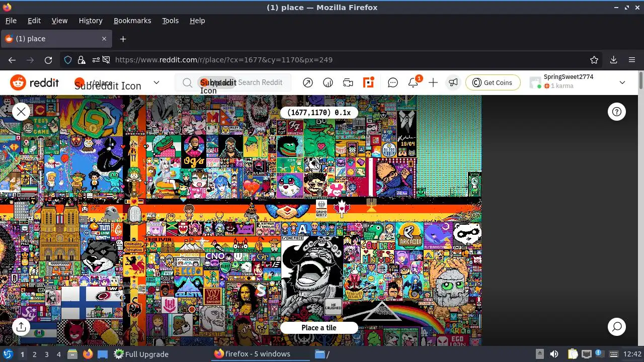The width and height of the screenshot is (644, 362).
Task: Open the application menu in the taskbar corner
Action: click(8, 354)
